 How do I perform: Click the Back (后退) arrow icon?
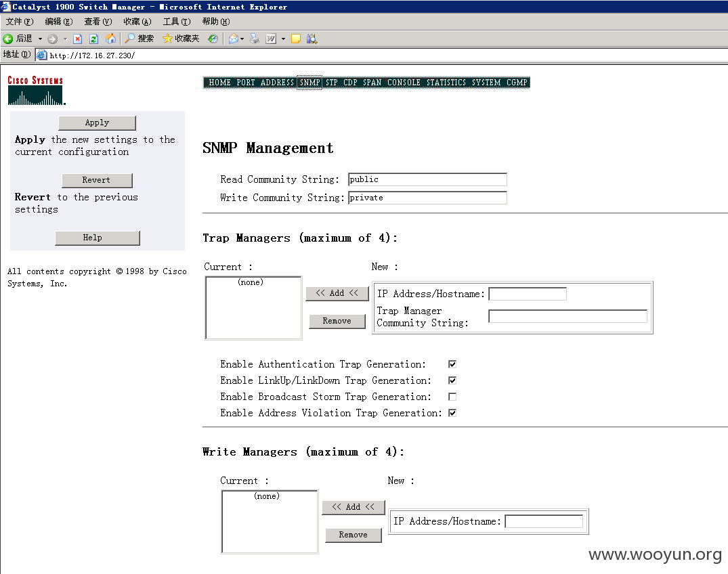point(8,39)
